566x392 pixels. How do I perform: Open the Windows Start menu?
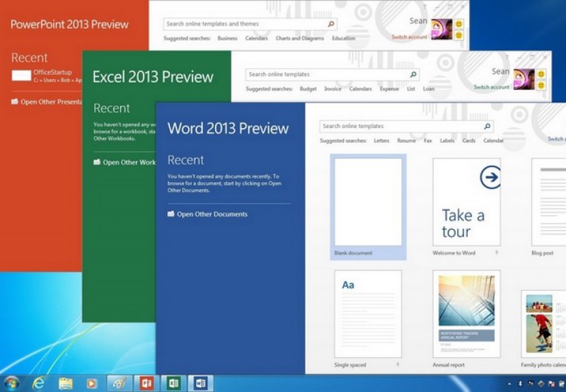(x=12, y=383)
